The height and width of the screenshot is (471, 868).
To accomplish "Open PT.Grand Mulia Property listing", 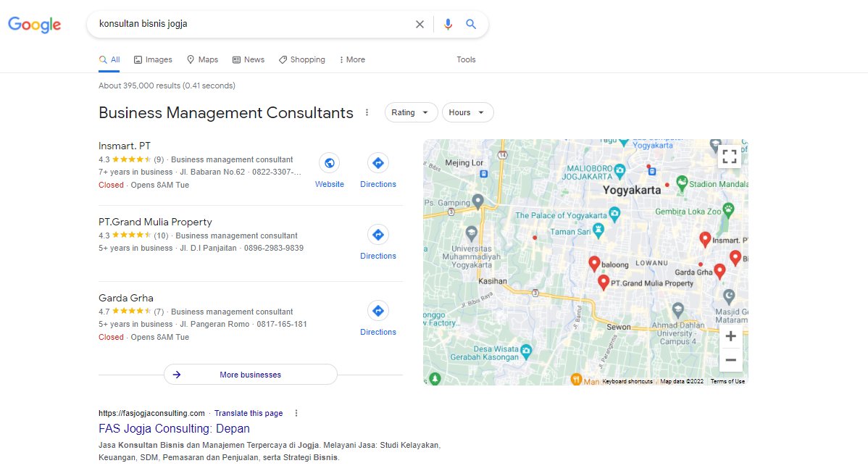I will [156, 222].
